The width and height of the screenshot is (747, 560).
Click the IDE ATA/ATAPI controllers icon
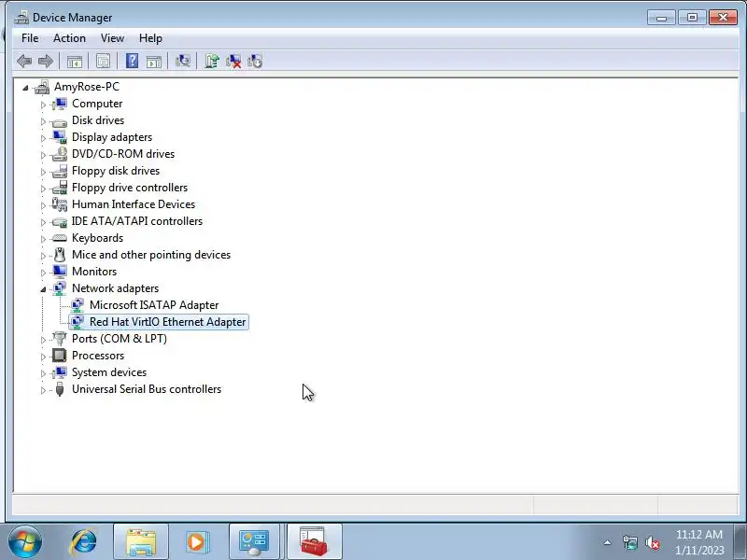point(60,221)
